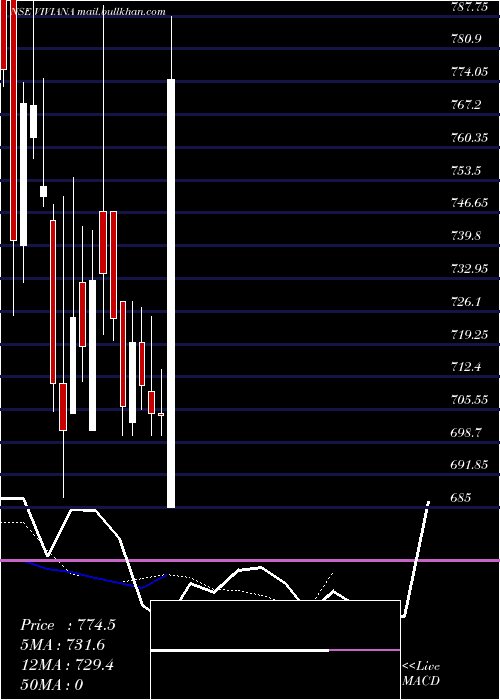Click the 712.4 price axis label

466,367
